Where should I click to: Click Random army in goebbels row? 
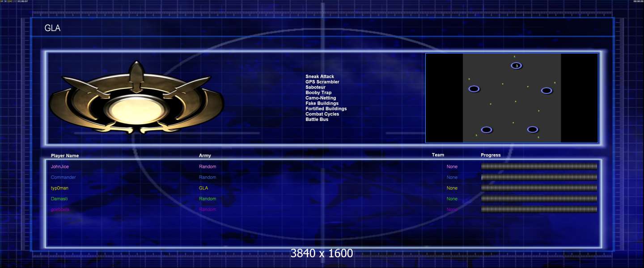(x=208, y=209)
